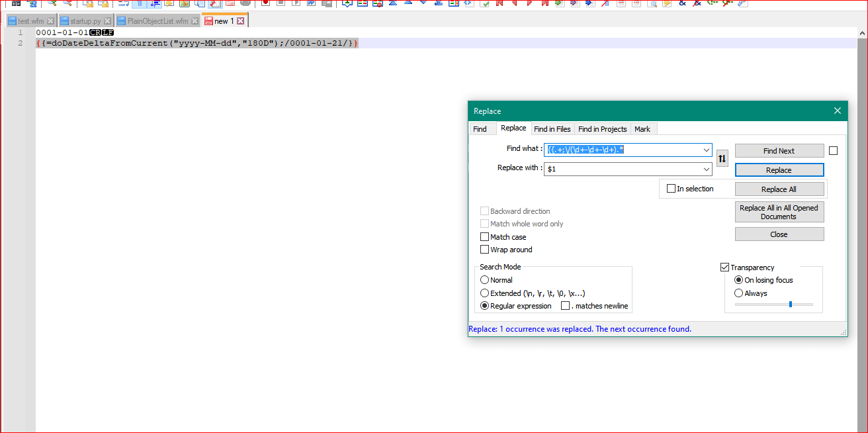Click the Find Next button

(x=779, y=150)
